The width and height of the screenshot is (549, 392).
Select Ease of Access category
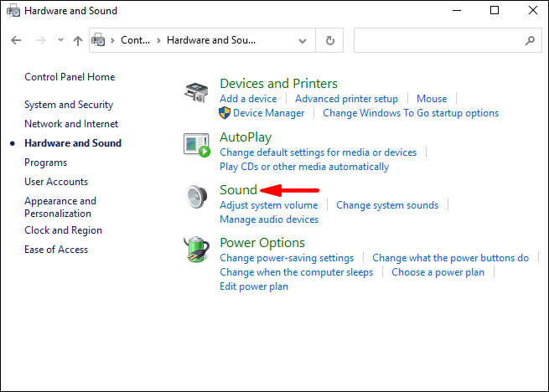pyautogui.click(x=56, y=250)
